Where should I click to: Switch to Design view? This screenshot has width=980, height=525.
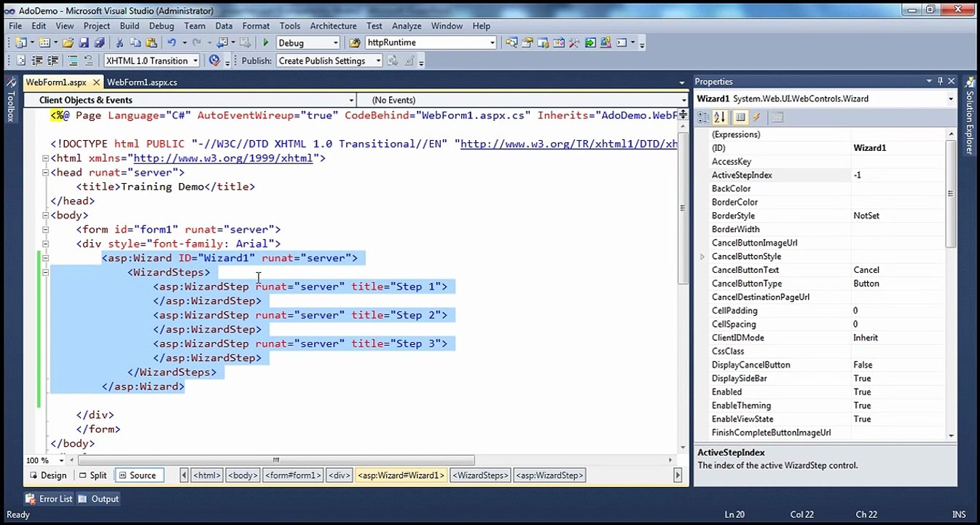47,475
